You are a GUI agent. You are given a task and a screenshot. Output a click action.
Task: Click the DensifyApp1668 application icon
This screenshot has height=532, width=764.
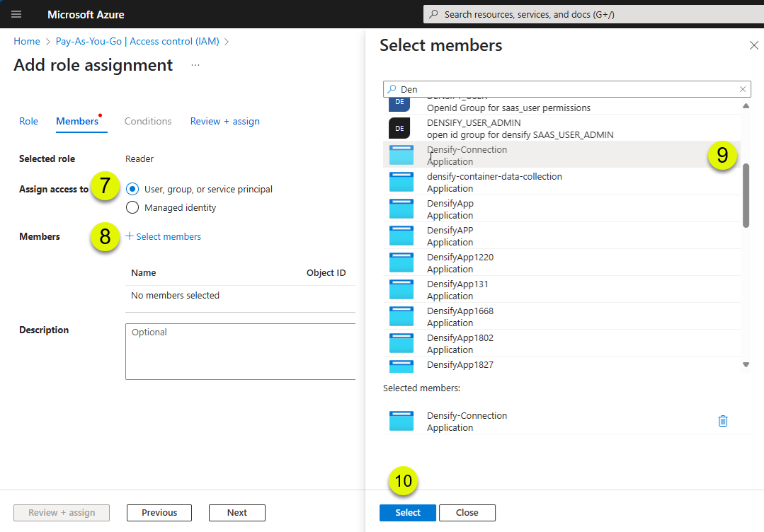(401, 316)
